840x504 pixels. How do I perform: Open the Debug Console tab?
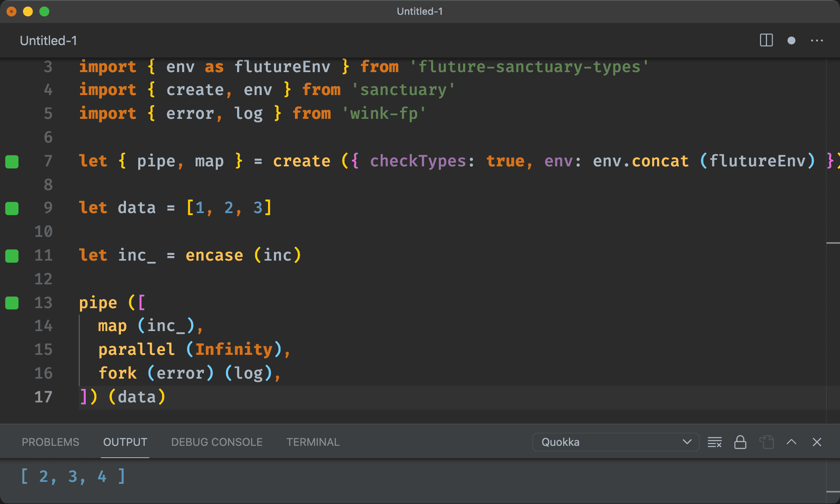pos(217,442)
